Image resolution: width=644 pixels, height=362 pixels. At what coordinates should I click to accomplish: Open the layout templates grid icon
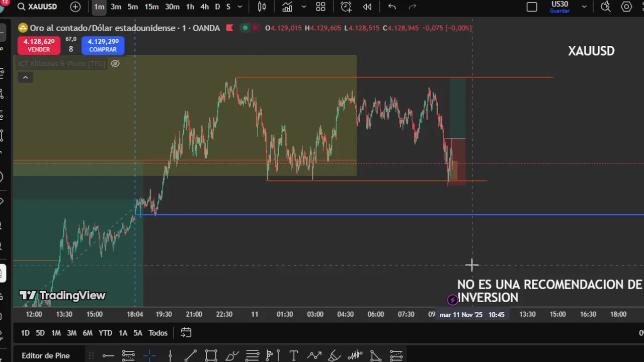[320, 7]
